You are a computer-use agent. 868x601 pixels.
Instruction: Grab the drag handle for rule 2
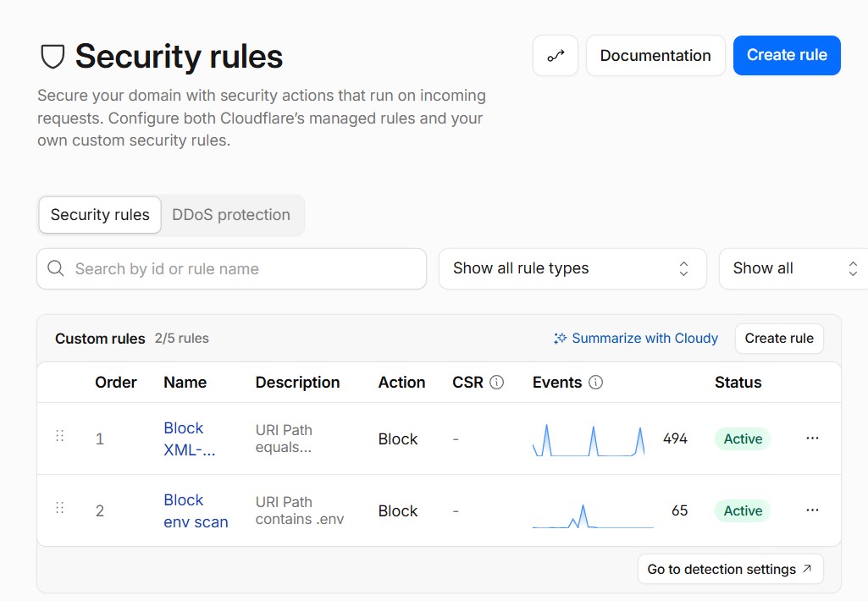pyautogui.click(x=60, y=508)
